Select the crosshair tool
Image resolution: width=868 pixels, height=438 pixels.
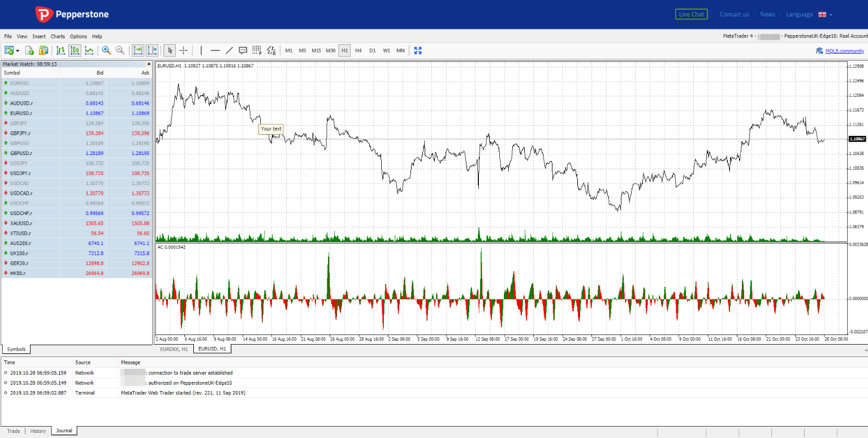[x=184, y=50]
